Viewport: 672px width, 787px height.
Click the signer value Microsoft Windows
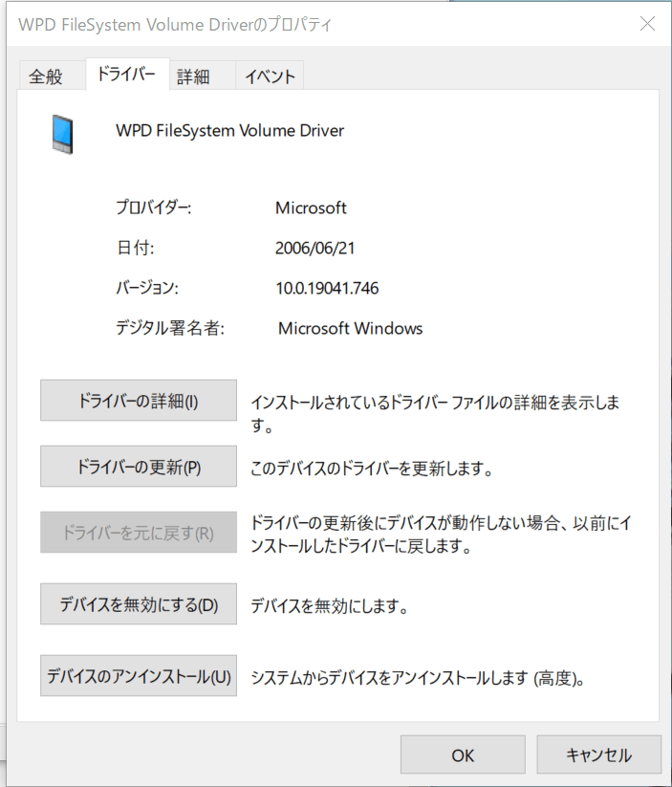(x=350, y=328)
